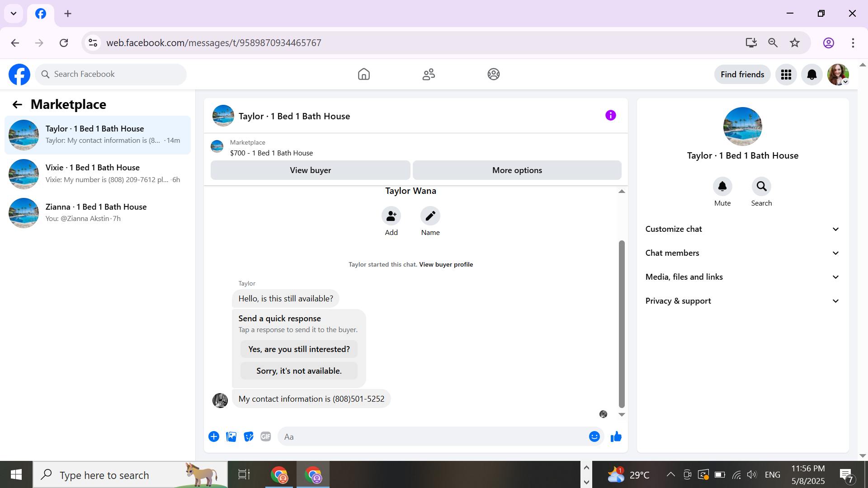Choose a sticker in composer
The width and height of the screenshot is (868, 488).
[249, 436]
